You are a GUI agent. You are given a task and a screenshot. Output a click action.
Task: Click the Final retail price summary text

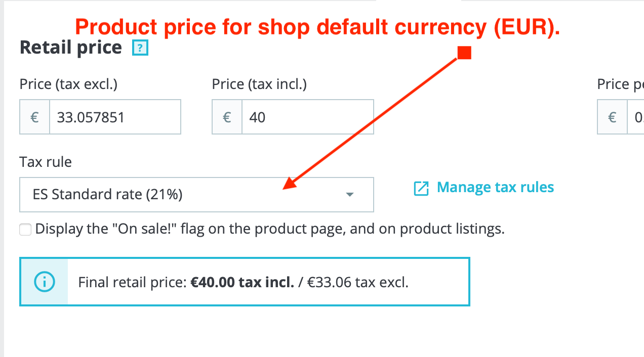pyautogui.click(x=243, y=282)
